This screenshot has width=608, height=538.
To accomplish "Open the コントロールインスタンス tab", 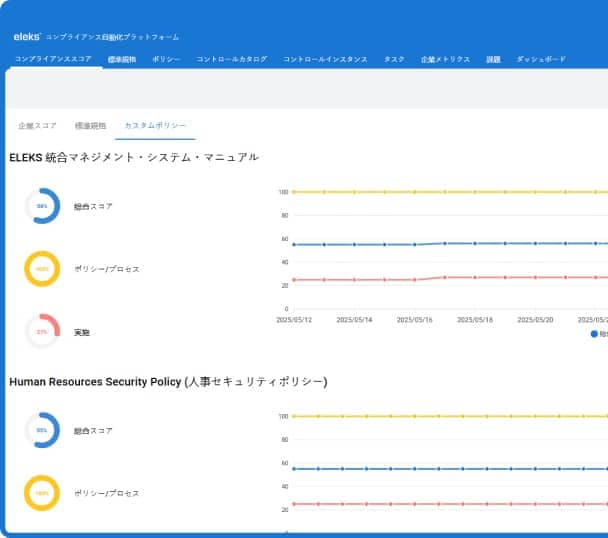I will click(x=325, y=59).
